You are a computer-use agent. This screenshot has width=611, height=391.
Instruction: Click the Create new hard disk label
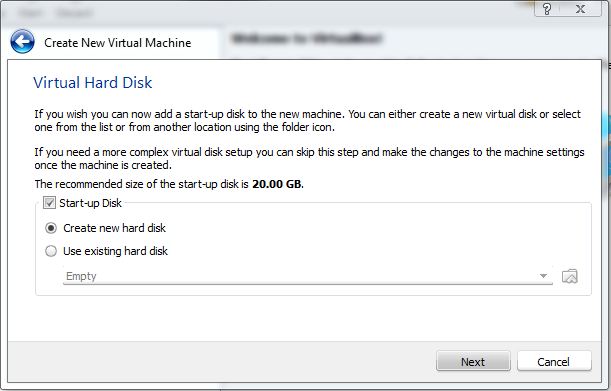coord(115,228)
